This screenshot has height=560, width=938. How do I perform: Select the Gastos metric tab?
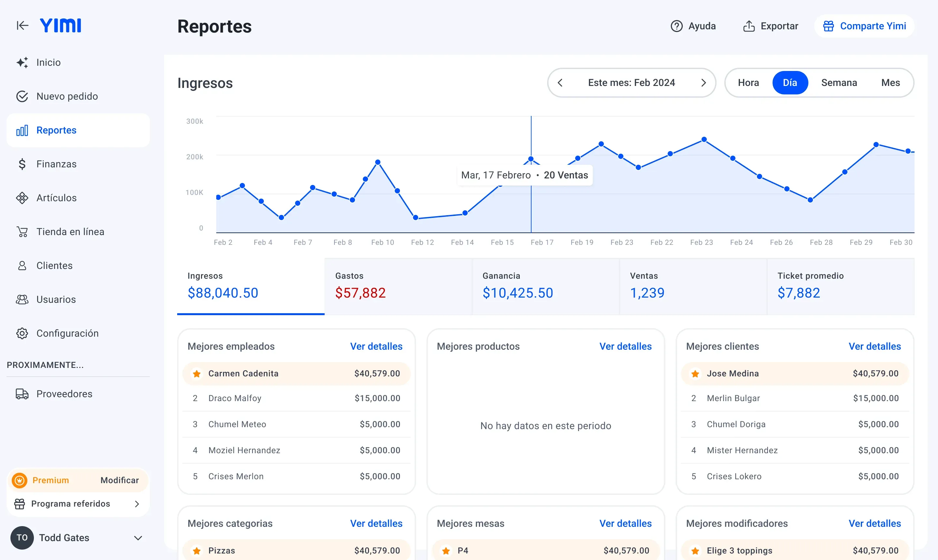pyautogui.click(x=398, y=287)
